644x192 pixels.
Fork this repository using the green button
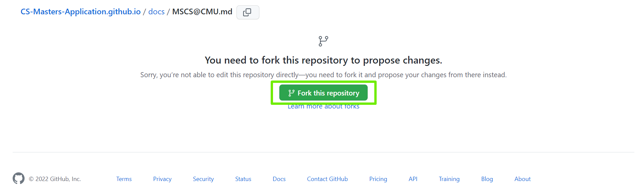[x=323, y=93]
